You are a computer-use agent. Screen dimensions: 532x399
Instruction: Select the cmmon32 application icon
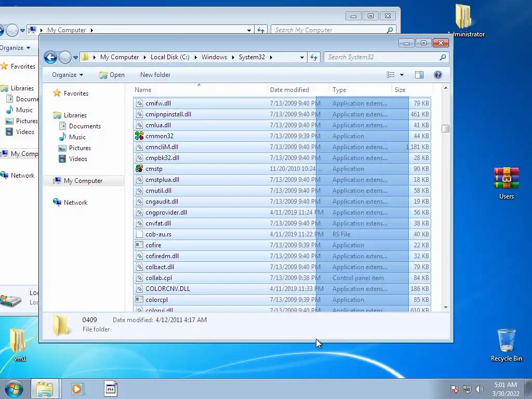(139, 136)
